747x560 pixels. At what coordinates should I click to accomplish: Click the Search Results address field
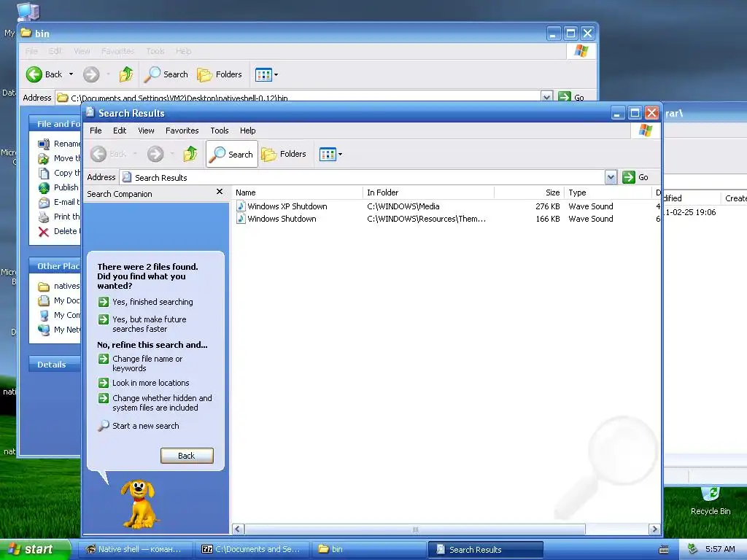(363, 177)
